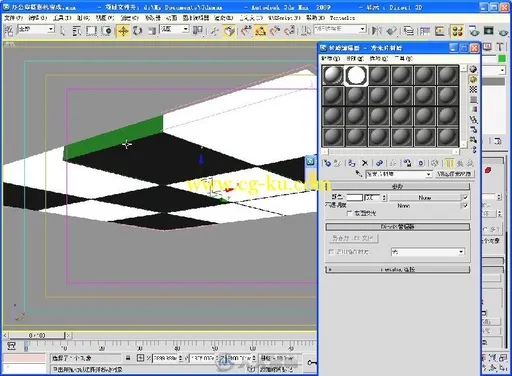This screenshot has height=376, width=512.
Task: Click the opacity map None button
Action: [403, 206]
